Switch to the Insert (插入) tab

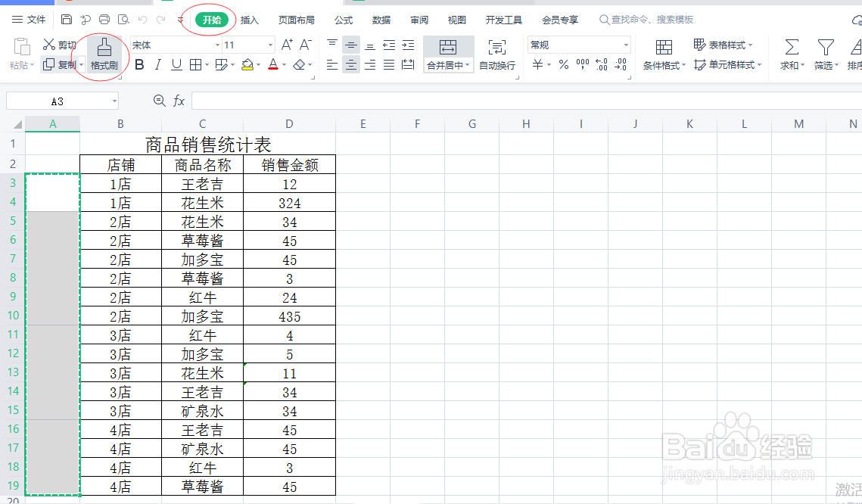[x=250, y=20]
